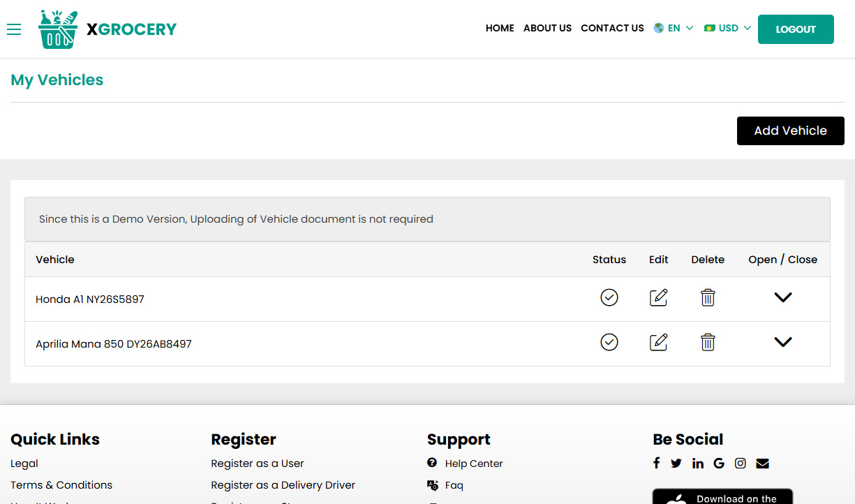This screenshot has width=855, height=504.
Task: Toggle status checkmark for Honda A1
Action: [609, 298]
